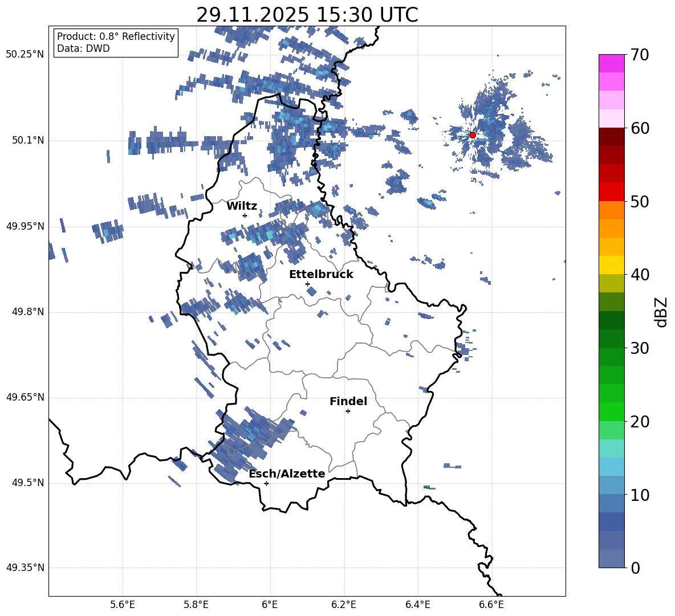Click the red radar site marker
Screen dimensions: 675x616
pos(472,135)
